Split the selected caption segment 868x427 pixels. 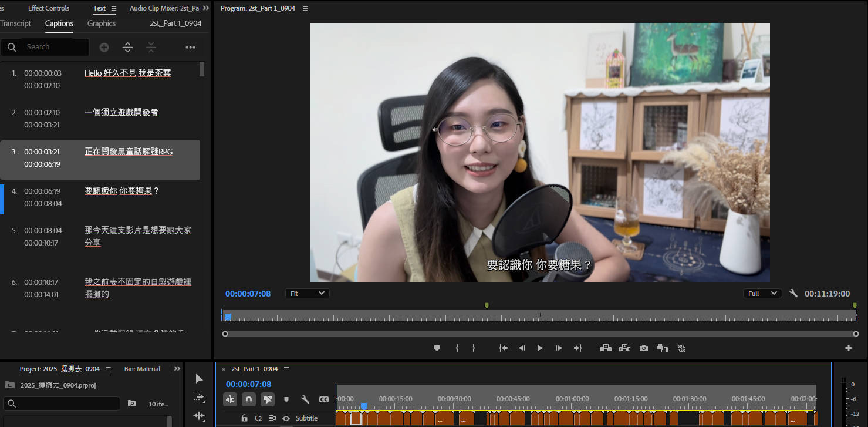(127, 47)
